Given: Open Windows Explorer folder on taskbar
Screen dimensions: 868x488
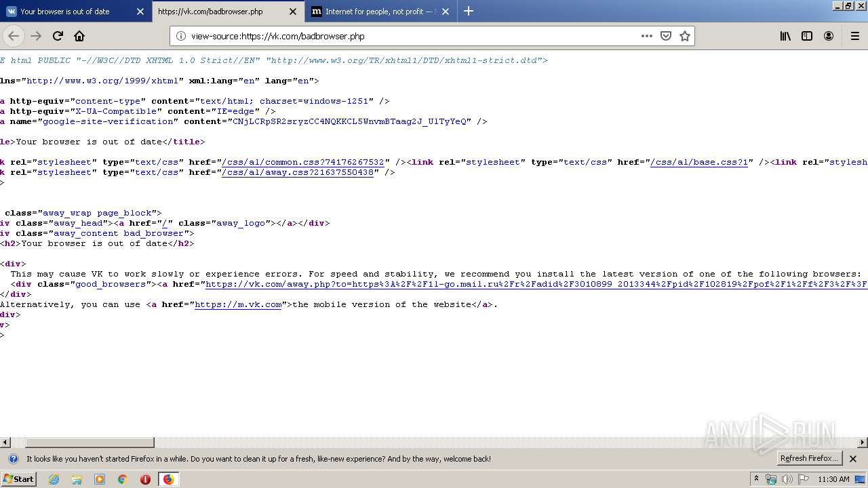Looking at the screenshot, I should tap(77, 479).
